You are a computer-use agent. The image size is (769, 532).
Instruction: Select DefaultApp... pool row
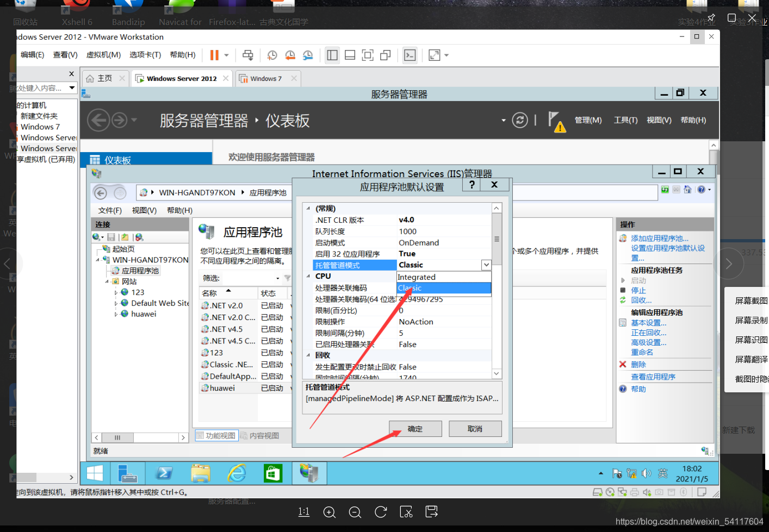click(x=233, y=376)
